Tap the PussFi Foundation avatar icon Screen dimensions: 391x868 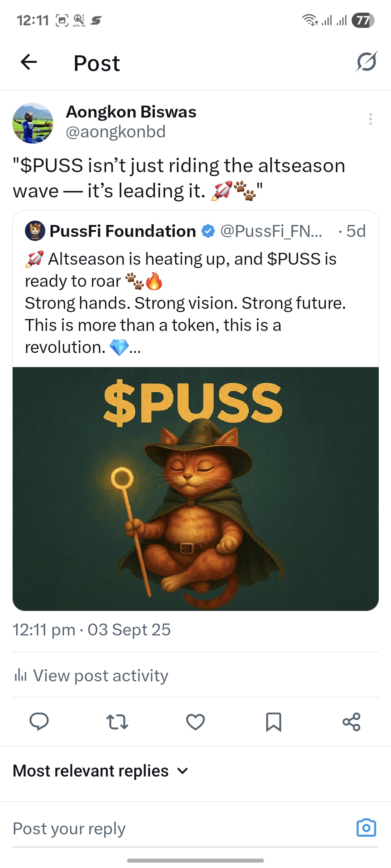[35, 231]
